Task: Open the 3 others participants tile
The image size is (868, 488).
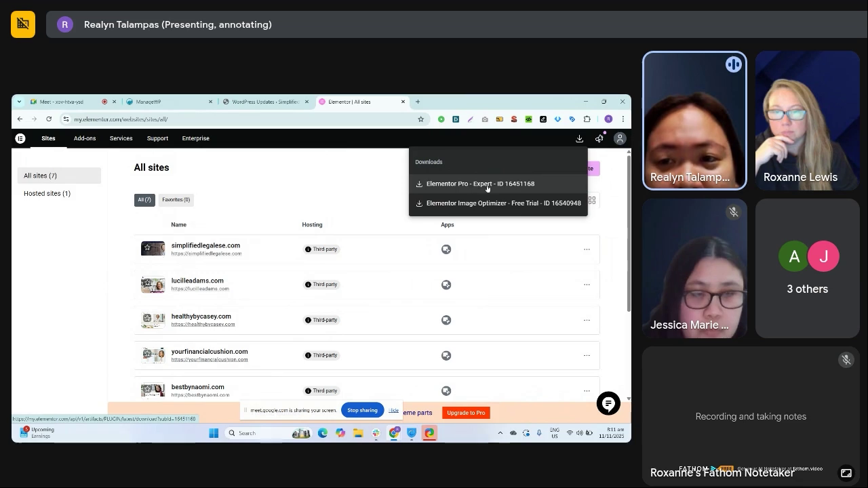Action: [807, 268]
